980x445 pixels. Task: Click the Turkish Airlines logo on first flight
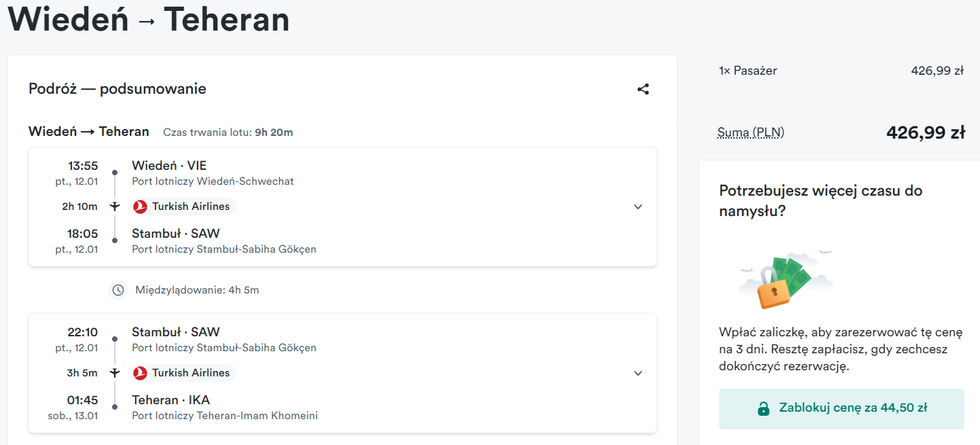tap(141, 207)
